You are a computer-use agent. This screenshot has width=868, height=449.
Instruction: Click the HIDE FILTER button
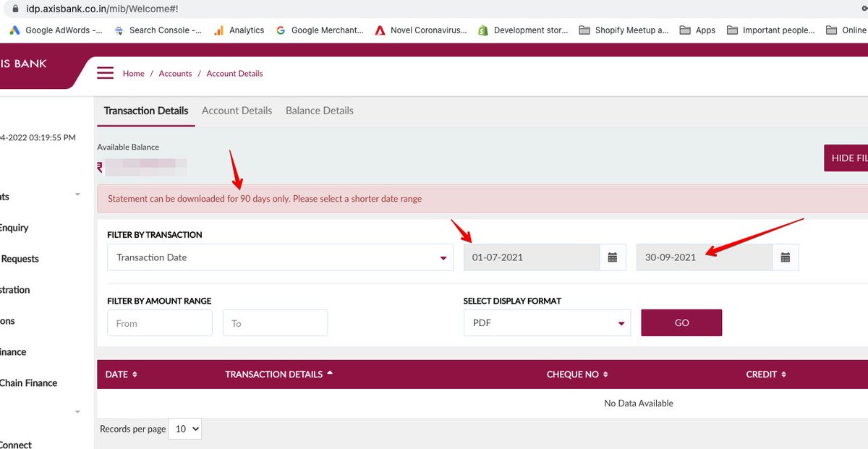pyautogui.click(x=846, y=158)
